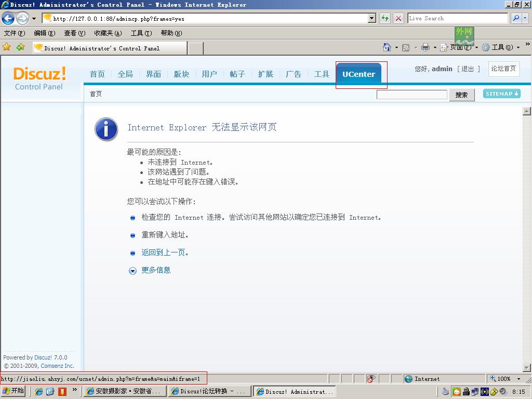Switch to the Discuz!论坛转换 taskbar window

pyautogui.click(x=210, y=391)
